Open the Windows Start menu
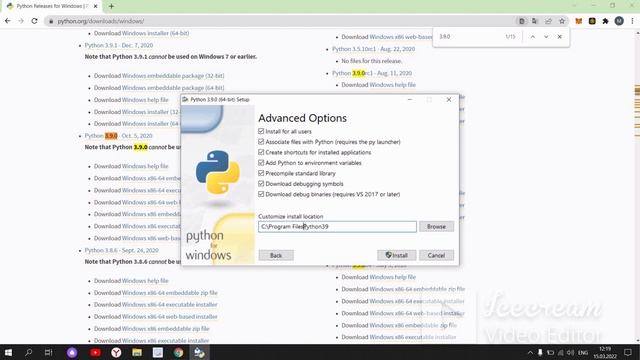The height and width of the screenshot is (360, 640). tap(8, 352)
